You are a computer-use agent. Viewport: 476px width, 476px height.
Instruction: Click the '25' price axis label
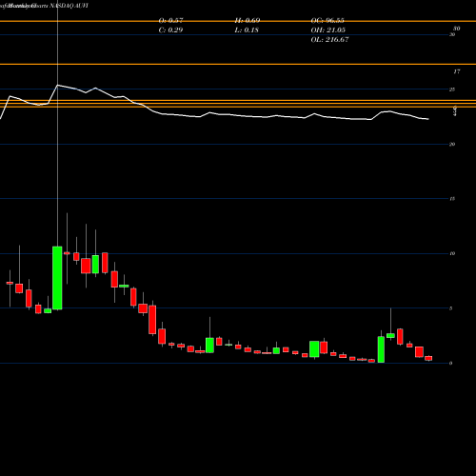coord(452,89)
